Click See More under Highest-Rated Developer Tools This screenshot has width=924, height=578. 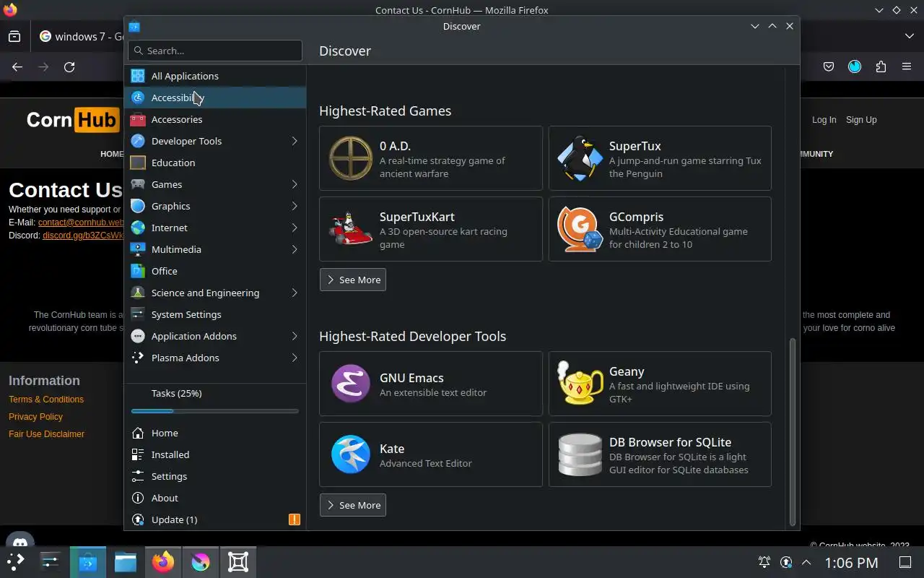(x=353, y=505)
